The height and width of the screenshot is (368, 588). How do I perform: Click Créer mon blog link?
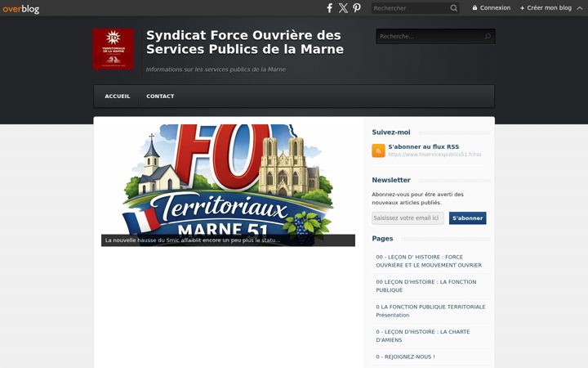[x=546, y=7]
